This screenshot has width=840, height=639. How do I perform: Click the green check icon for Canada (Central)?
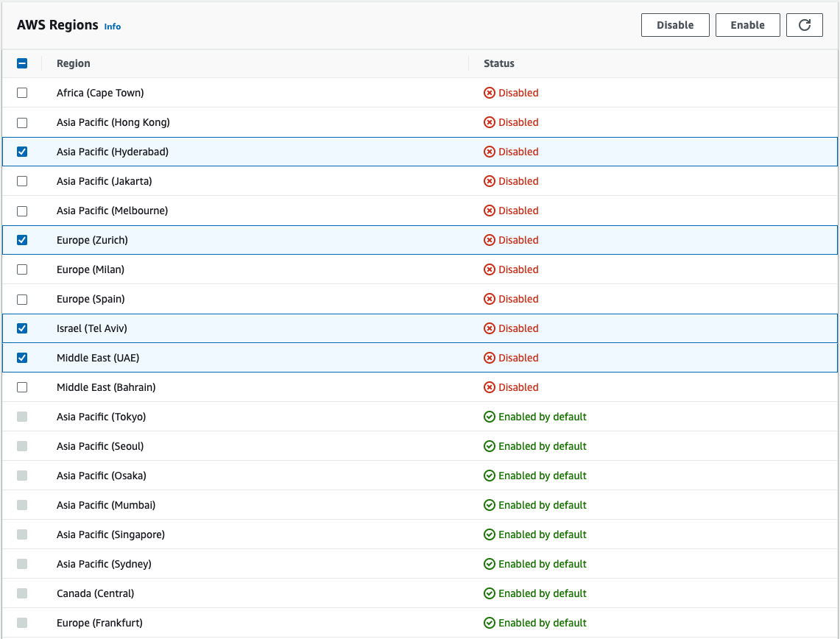[489, 593]
